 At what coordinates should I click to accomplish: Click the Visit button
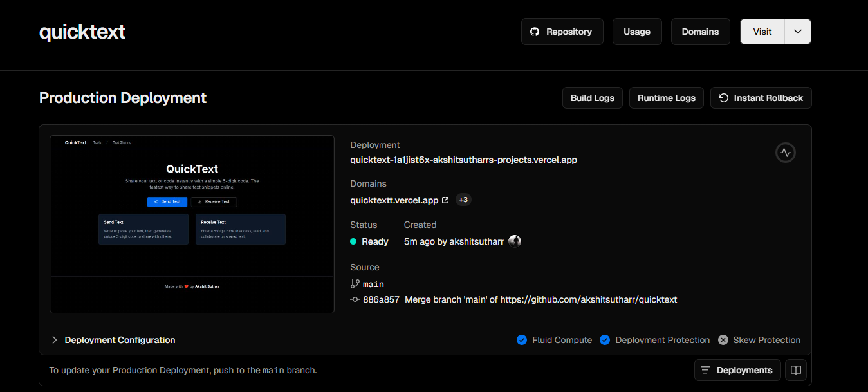tap(762, 32)
